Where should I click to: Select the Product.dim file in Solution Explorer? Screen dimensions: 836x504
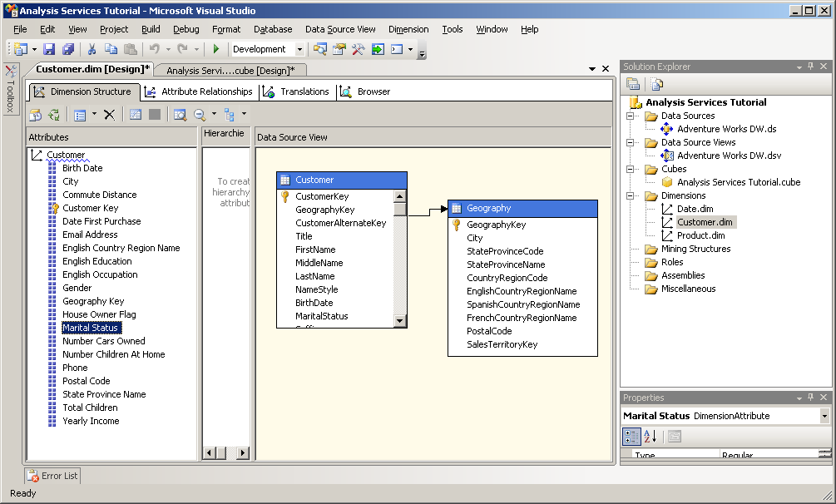700,235
